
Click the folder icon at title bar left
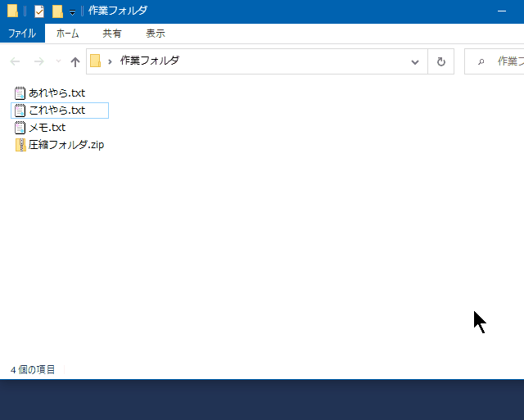pyautogui.click(x=12, y=11)
